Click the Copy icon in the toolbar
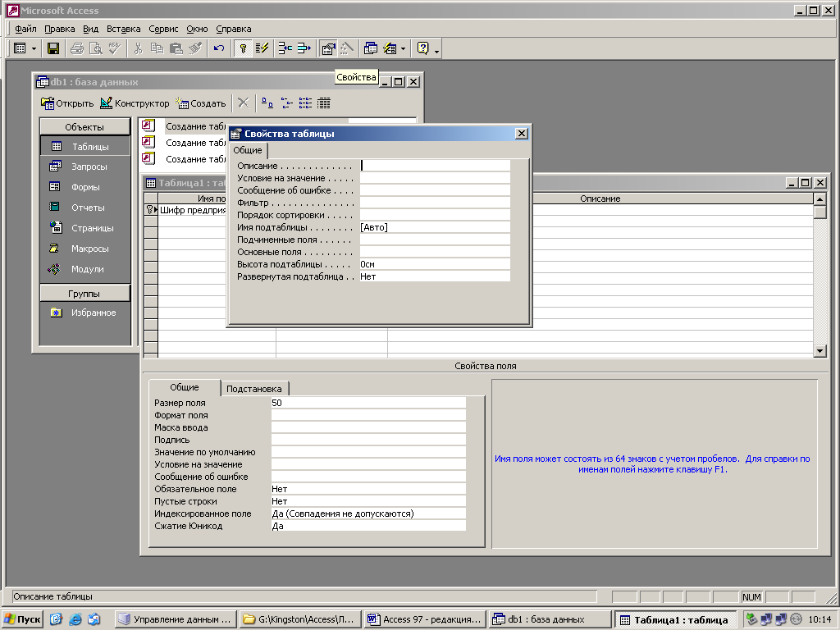 tap(157, 48)
